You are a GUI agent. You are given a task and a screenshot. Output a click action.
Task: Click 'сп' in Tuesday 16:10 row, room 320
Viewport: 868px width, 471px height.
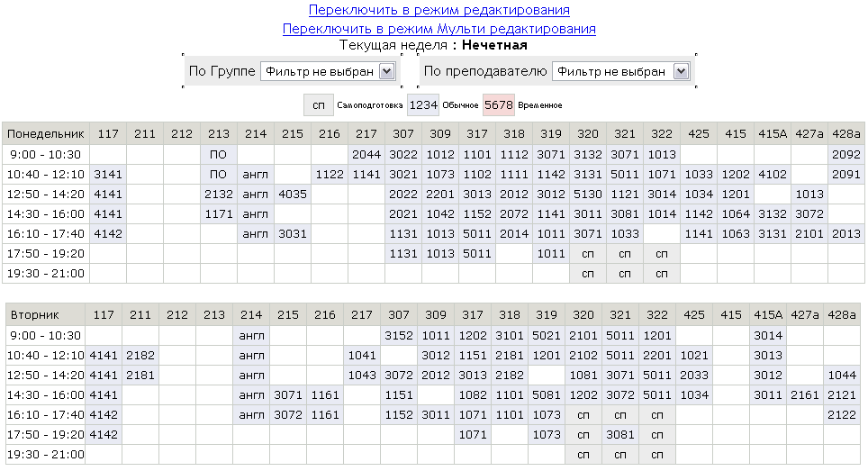coord(583,415)
